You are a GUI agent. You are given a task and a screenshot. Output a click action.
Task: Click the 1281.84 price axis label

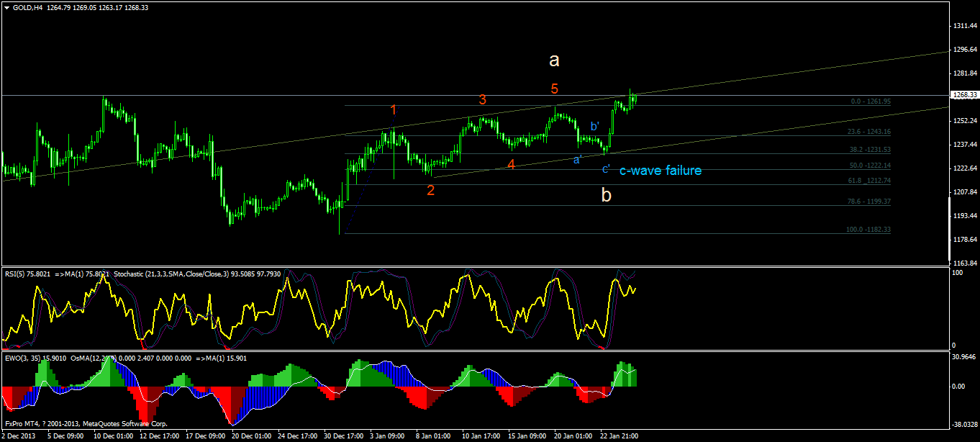[964, 73]
